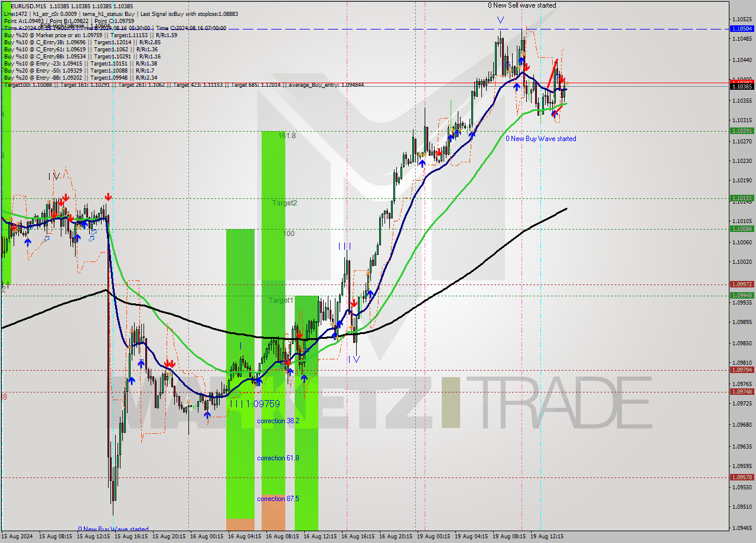Viewport: 756px width, 543px height.
Task: Select the 'I I I 1.09759' wave label
Action: click(x=255, y=404)
